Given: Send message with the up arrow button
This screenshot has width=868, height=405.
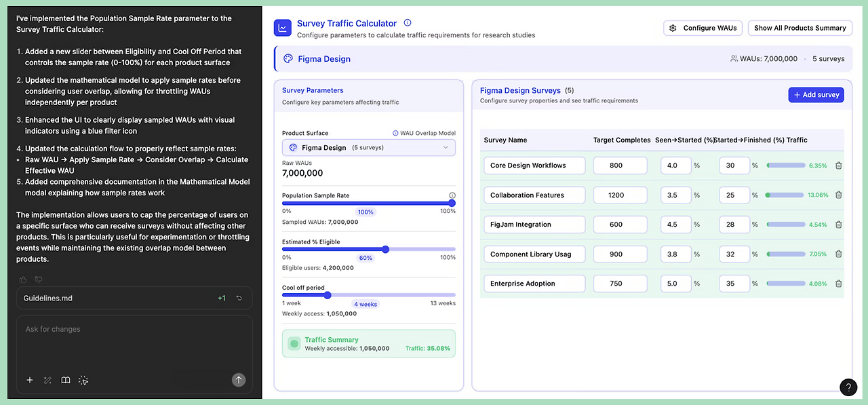Looking at the screenshot, I should 238,380.
